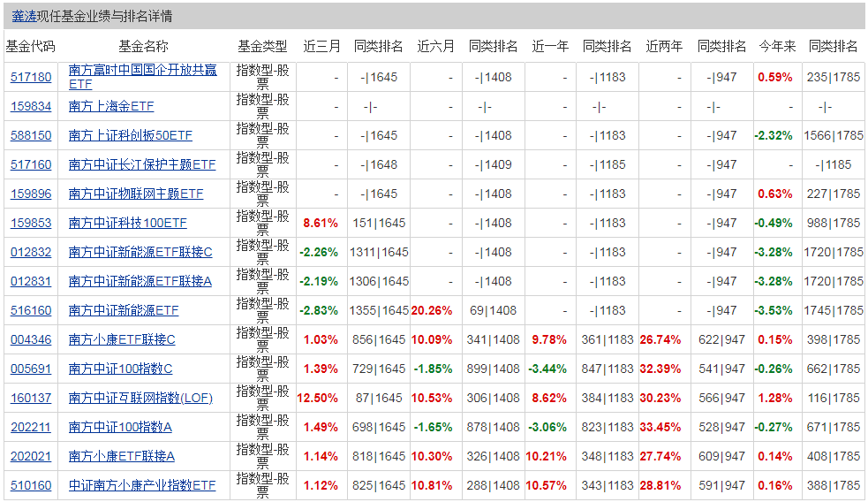Click the 12.50% three-month return cell
Screen dimensions: 868x502
pyautogui.click(x=320, y=398)
